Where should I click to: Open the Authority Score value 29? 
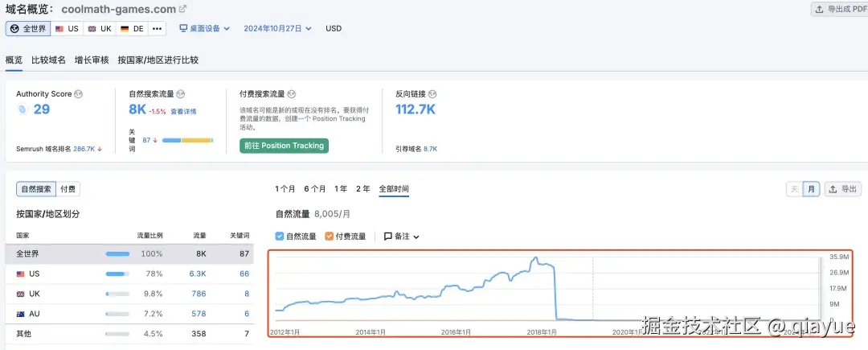(x=42, y=109)
